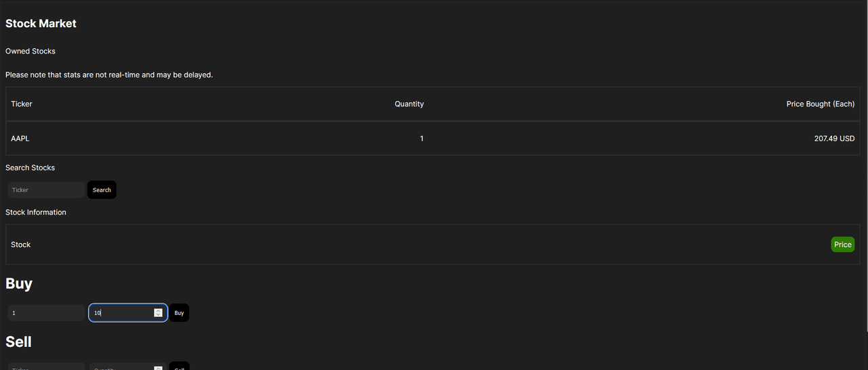This screenshot has width=868, height=370.
Task: Click the Ticker column header
Action: pyautogui.click(x=22, y=104)
